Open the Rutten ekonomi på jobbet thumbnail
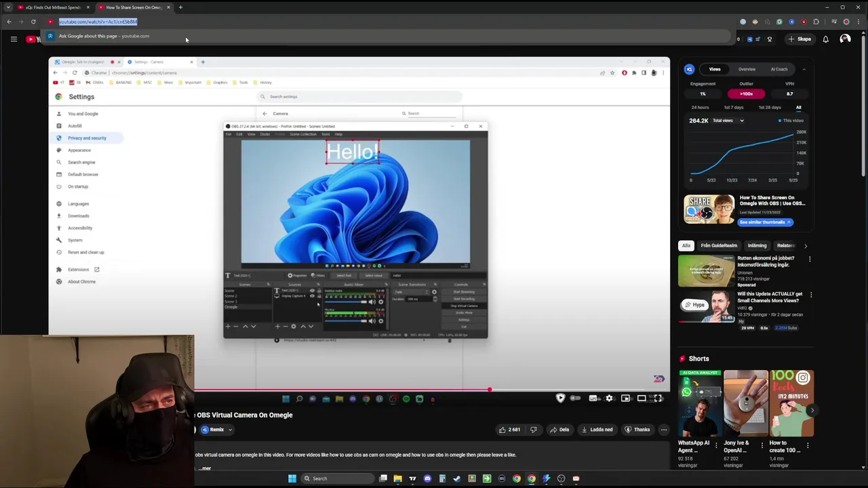 [706, 270]
